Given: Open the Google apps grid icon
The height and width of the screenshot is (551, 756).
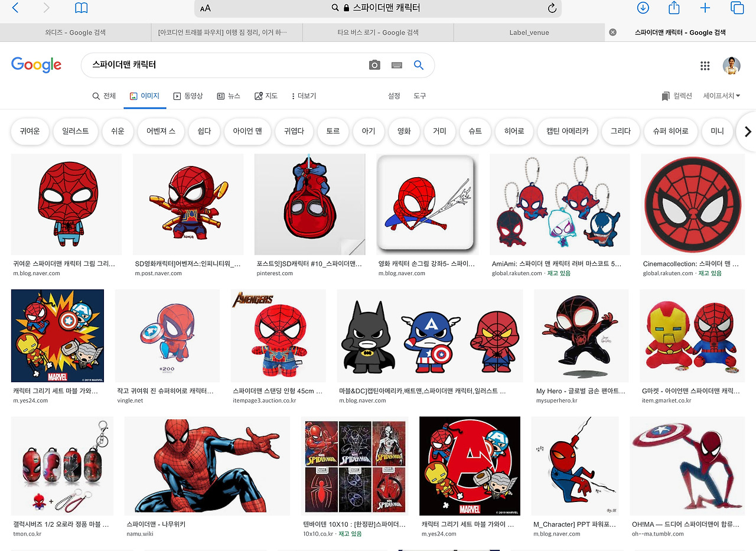Looking at the screenshot, I should 705,66.
